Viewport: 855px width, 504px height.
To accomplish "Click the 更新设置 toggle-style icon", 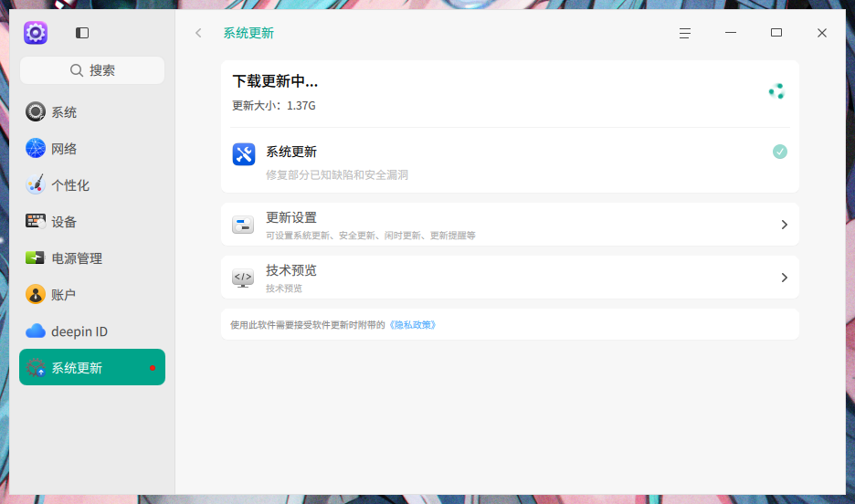I will 243,225.
